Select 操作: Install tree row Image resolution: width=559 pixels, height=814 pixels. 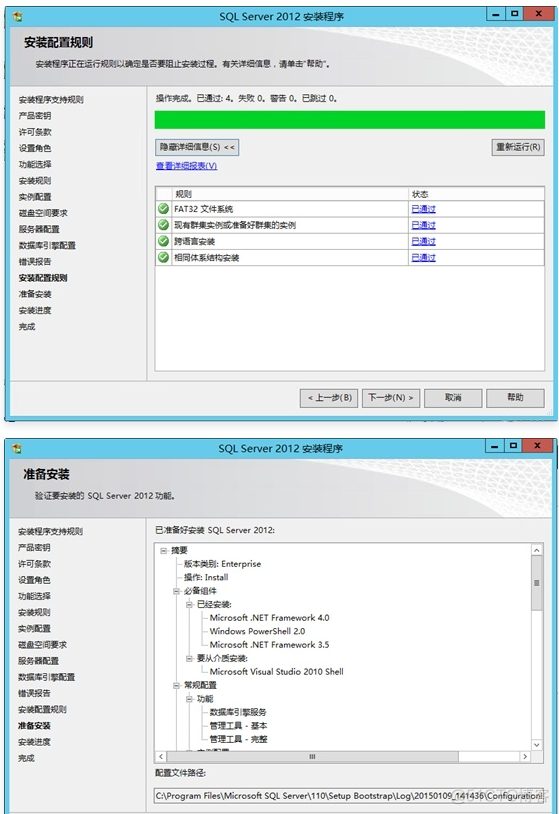[x=206, y=577]
